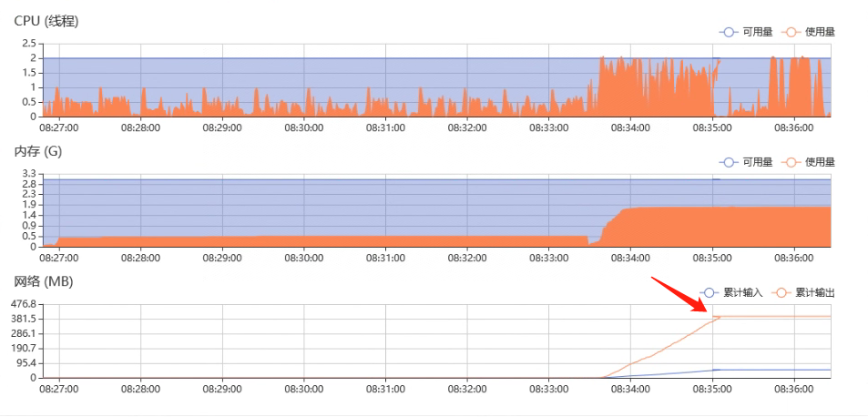Click the blue 可用量 legend marker in memory chart

pyautogui.click(x=728, y=162)
